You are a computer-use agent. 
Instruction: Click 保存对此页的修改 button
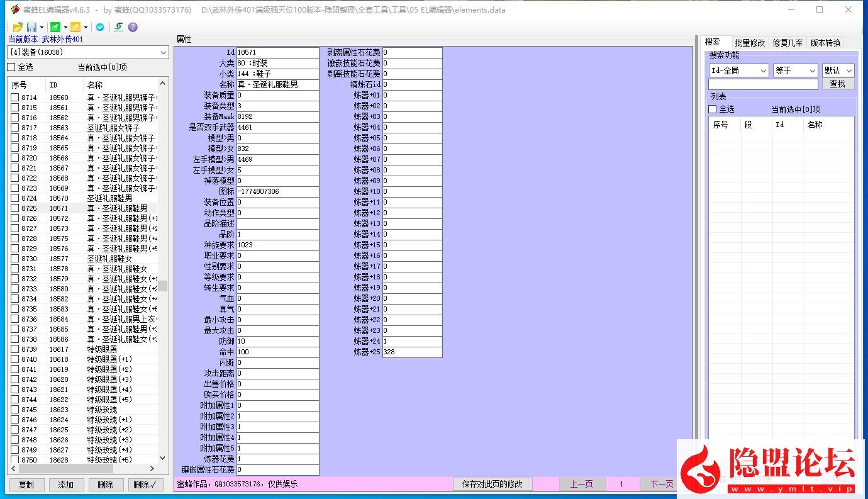point(492,484)
